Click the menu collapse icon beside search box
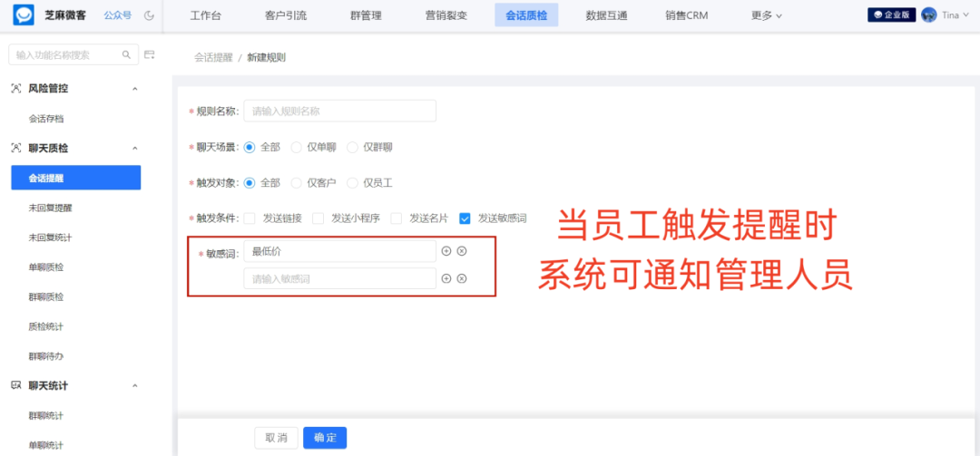This screenshot has width=980, height=456. pos(150,55)
